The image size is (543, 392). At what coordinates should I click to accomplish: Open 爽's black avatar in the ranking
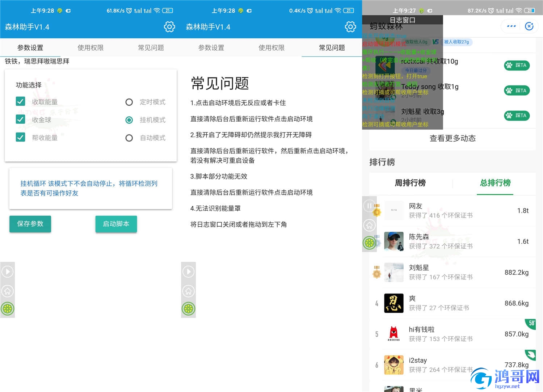pos(393,303)
